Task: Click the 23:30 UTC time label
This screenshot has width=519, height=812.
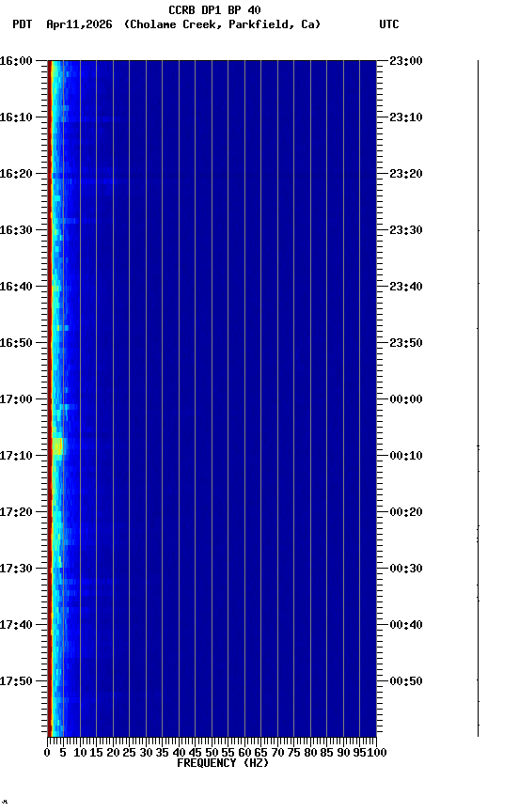Action: click(406, 230)
